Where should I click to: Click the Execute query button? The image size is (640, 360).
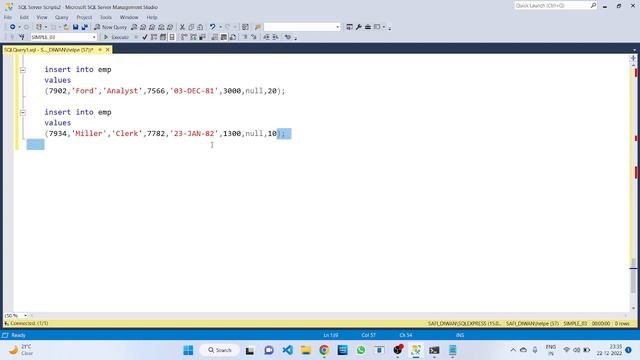[x=116, y=37]
